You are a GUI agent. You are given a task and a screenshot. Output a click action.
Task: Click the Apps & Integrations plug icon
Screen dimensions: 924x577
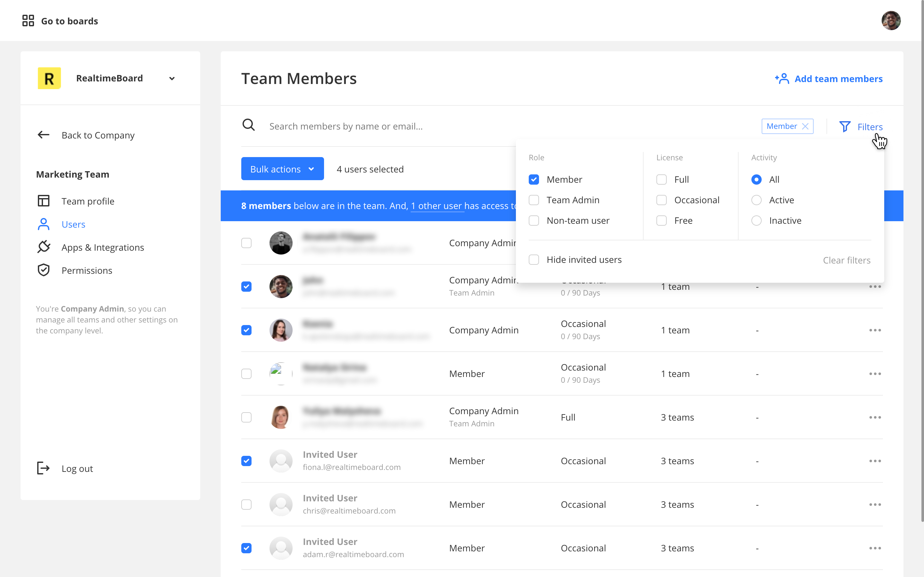pyautogui.click(x=44, y=247)
